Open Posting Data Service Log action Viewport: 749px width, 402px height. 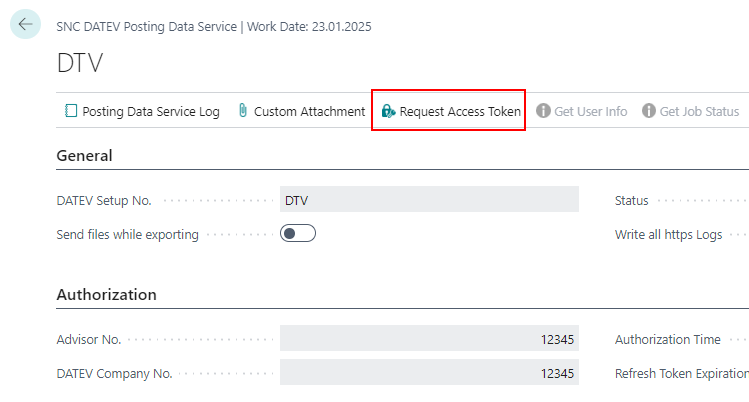(x=150, y=111)
